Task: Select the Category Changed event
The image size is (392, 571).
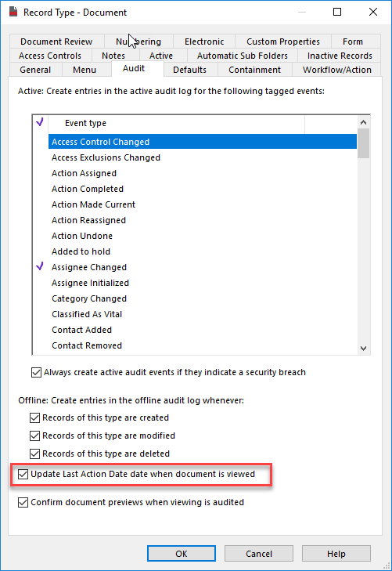Action: (x=202, y=298)
